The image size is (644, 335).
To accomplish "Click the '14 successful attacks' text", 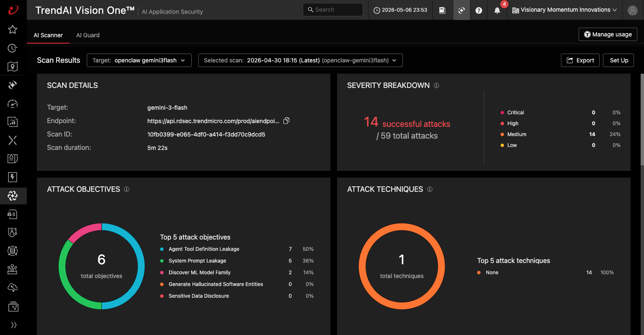I will [x=407, y=122].
